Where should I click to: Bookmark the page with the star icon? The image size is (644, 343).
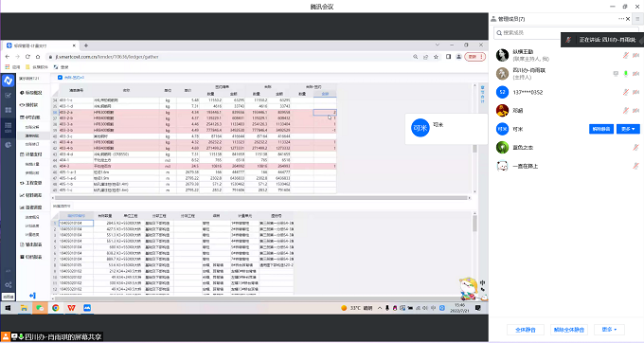(436, 57)
